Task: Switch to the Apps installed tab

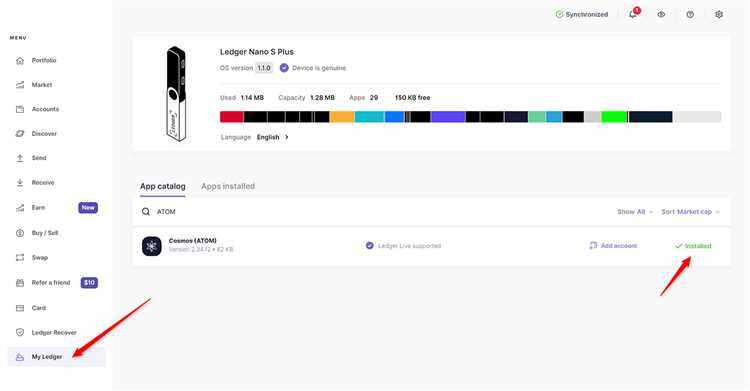Action: 228,186
